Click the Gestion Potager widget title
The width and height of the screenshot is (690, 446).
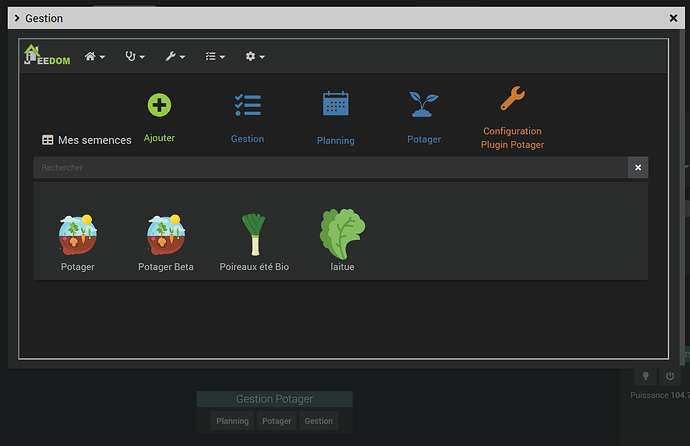(x=275, y=399)
